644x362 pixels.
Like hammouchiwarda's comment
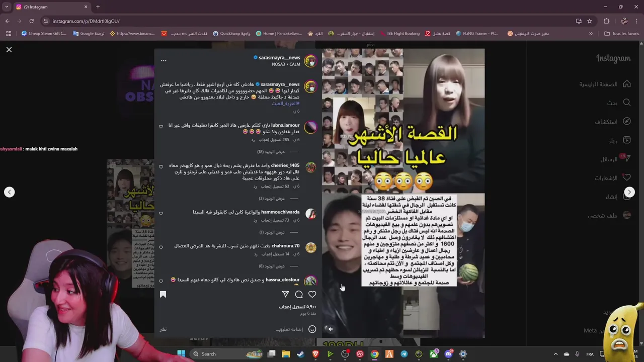[x=161, y=214]
